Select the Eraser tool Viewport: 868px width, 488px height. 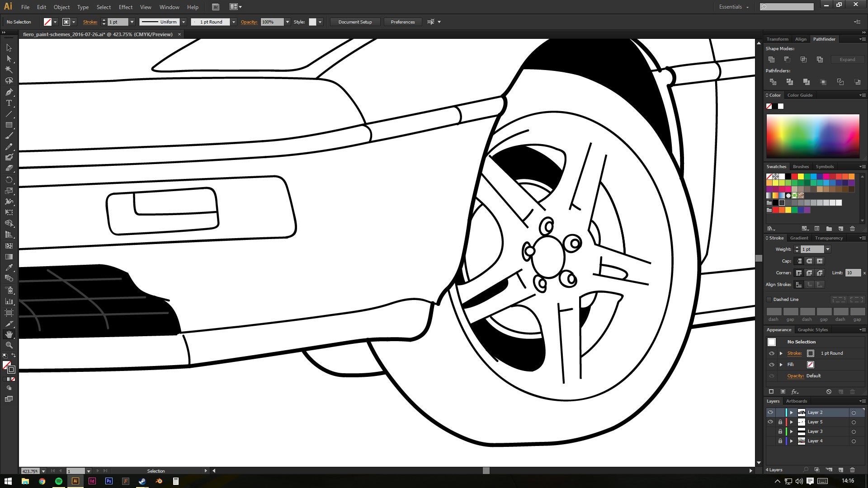9,168
